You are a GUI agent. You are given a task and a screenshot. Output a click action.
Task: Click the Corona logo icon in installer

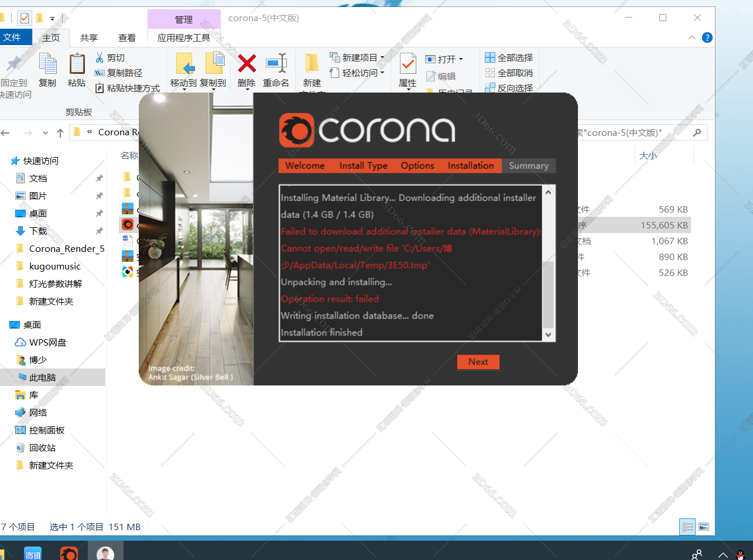(x=296, y=130)
